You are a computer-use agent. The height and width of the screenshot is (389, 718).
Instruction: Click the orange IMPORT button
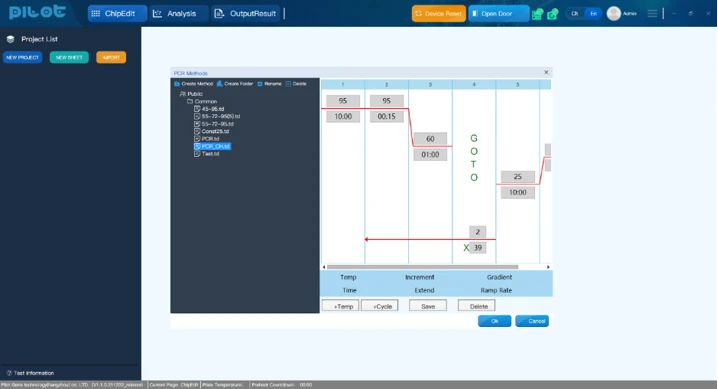click(111, 57)
